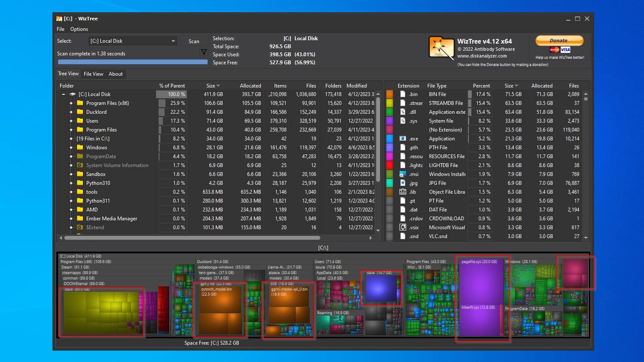Click the Program Files row name

(x=102, y=130)
